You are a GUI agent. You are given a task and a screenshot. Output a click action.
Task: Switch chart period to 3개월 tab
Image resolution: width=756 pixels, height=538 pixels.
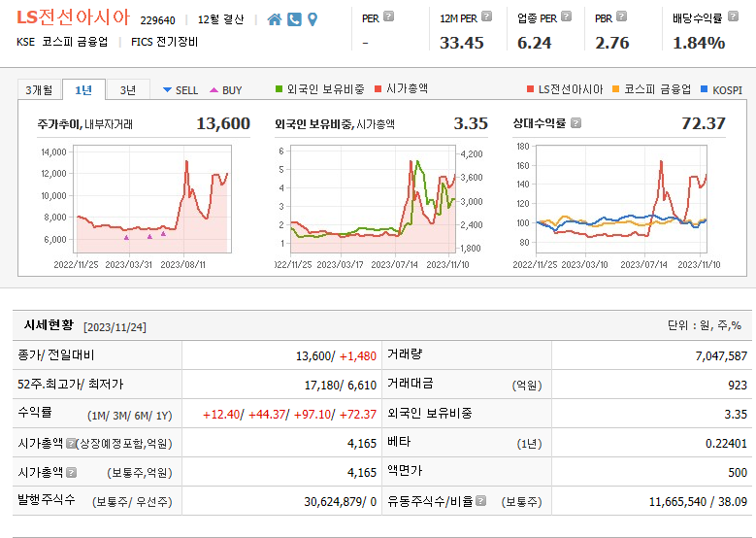pos(39,89)
